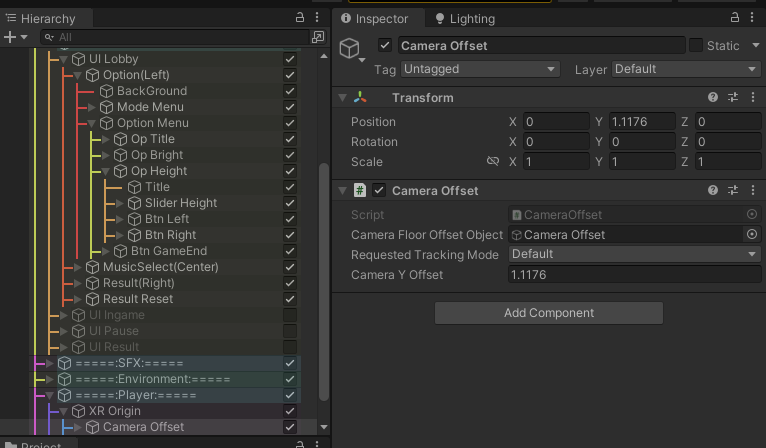
Task: Open Transform component help reference
Action: pyautogui.click(x=713, y=97)
